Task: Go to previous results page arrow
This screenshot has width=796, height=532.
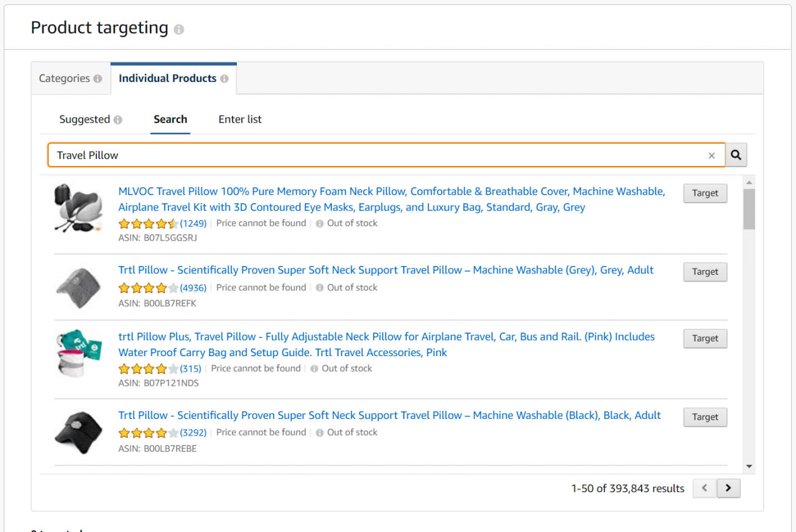Action: (x=705, y=488)
